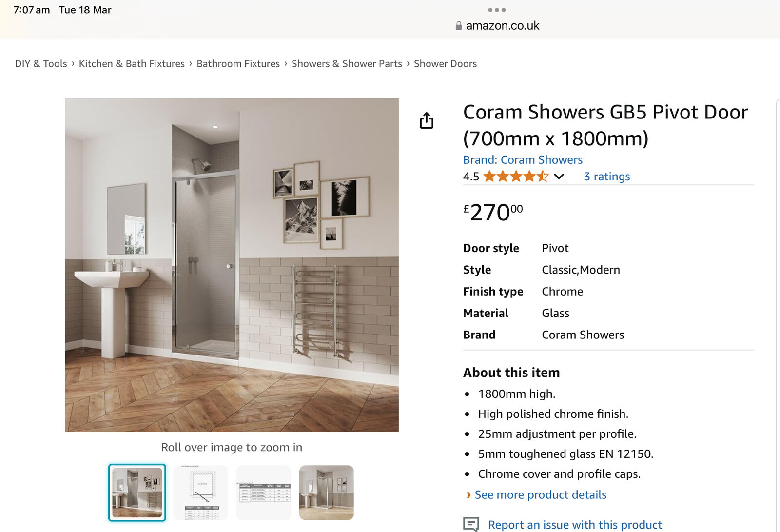Open the three-dot menu at top
The image size is (780, 532).
[x=497, y=10]
